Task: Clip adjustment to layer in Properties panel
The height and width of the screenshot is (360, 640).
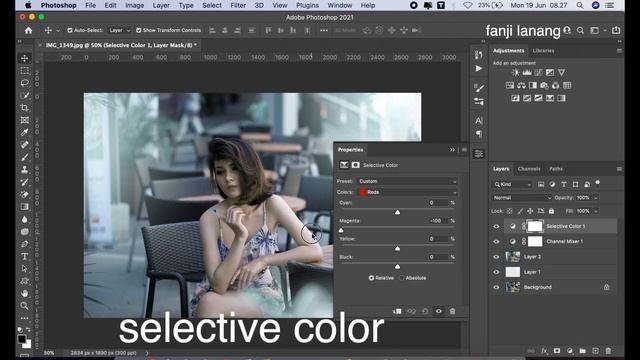Action: tap(397, 311)
